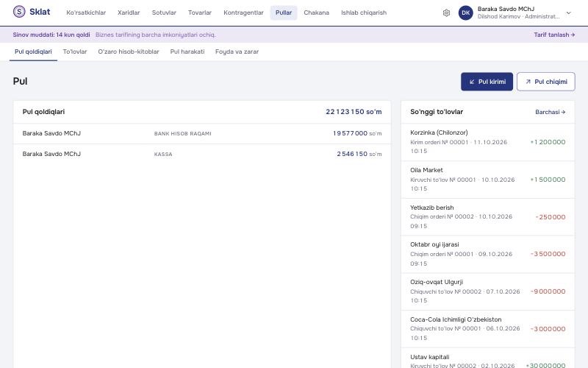
Task: Go to the Xaridlar section
Action: click(129, 13)
